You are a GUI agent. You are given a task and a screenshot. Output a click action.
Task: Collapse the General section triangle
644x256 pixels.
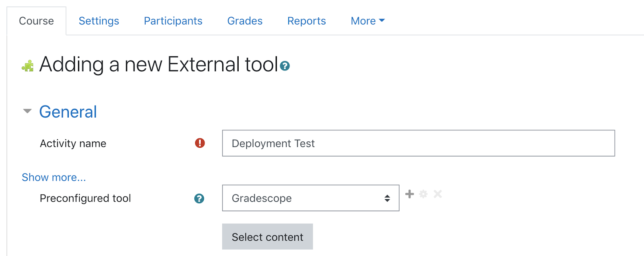[x=27, y=111]
